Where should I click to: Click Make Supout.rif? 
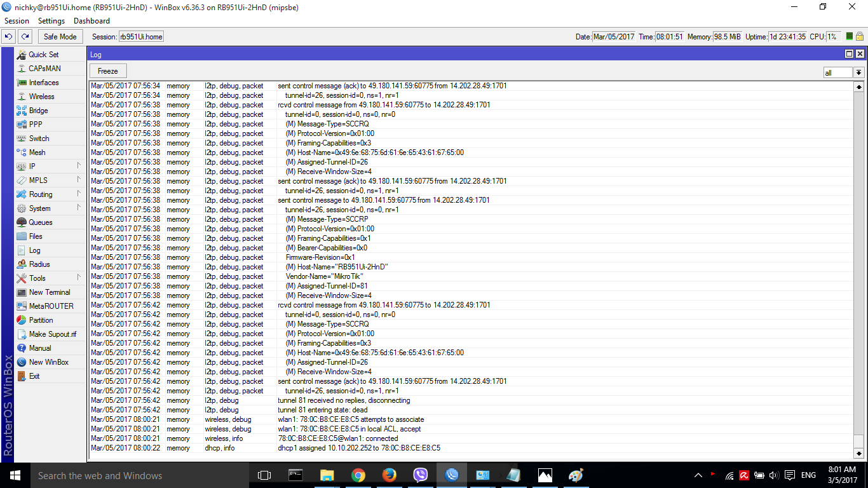pyautogui.click(x=52, y=334)
